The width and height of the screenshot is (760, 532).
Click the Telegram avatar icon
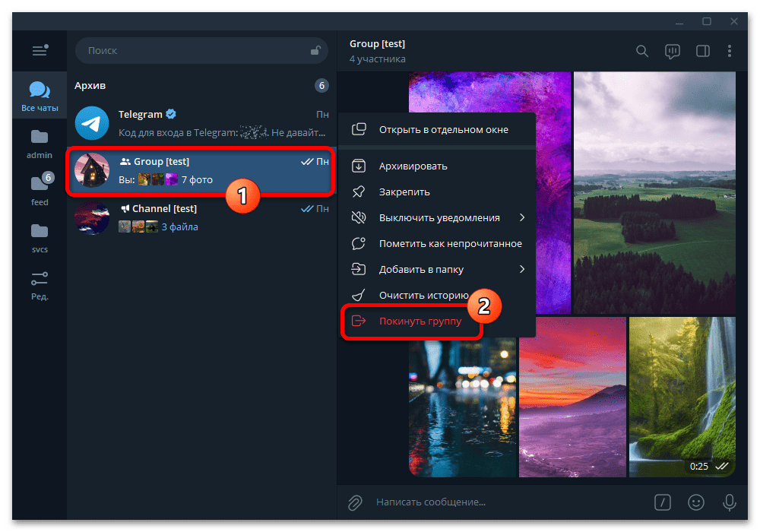(92, 123)
